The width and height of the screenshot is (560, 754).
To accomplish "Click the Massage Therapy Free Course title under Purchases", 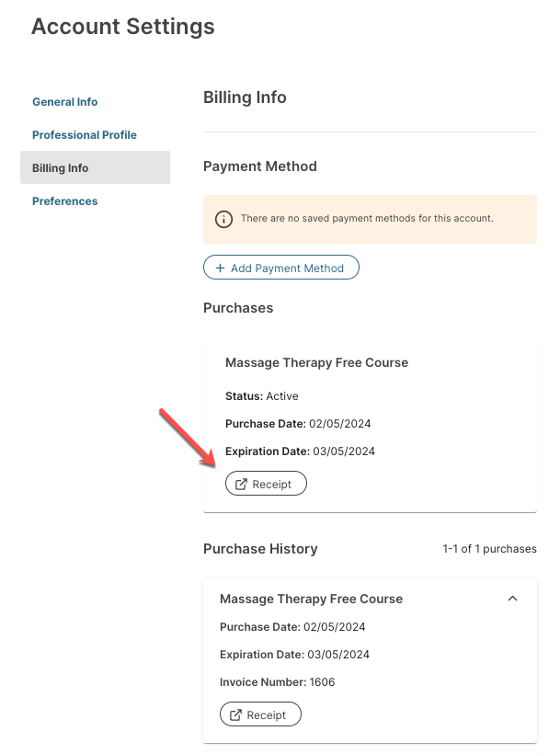I will 316,362.
